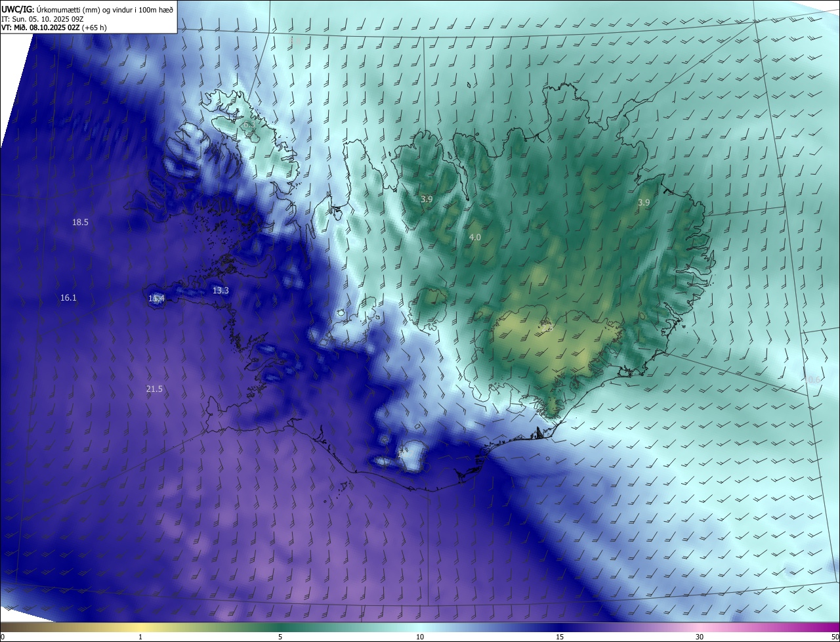Viewport: 840px width, 642px height.
Task: Click the 21.5 precipitation value label
Action: pos(154,389)
